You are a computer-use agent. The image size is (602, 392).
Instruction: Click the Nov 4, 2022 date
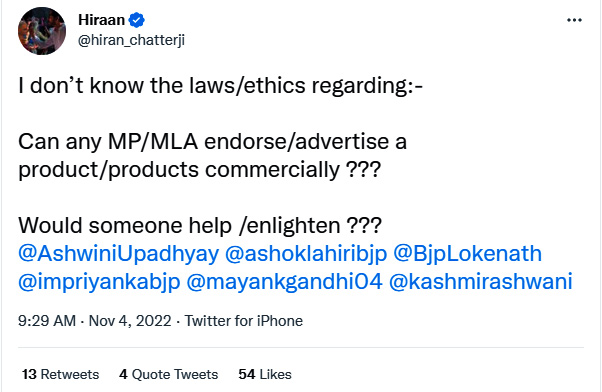coord(130,321)
